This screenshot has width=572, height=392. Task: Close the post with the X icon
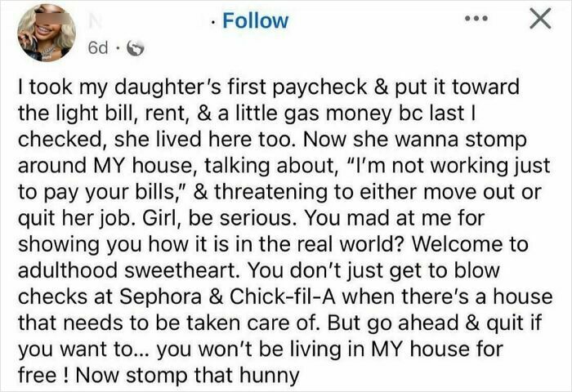pos(536,20)
